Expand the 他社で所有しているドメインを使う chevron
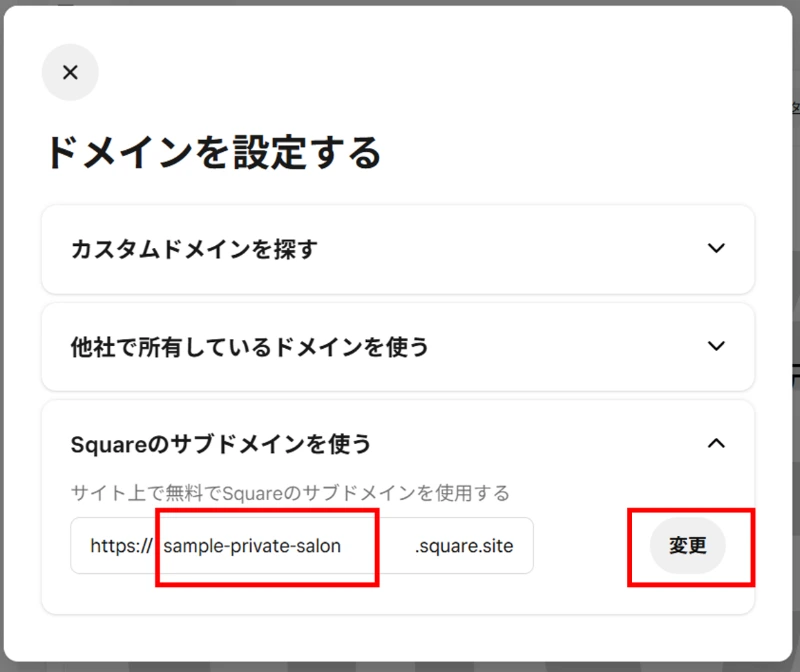This screenshot has height=672, width=800. (715, 346)
